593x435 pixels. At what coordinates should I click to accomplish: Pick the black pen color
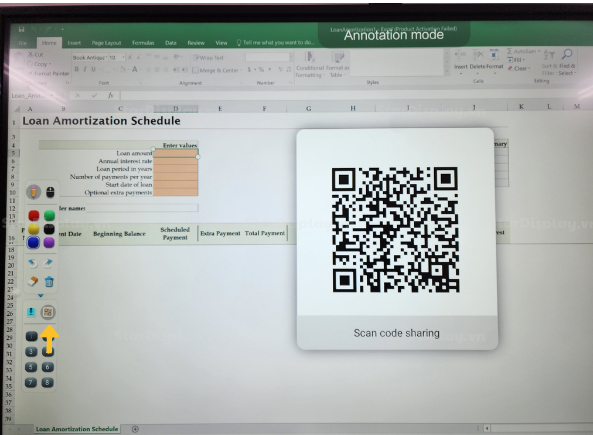point(49,229)
